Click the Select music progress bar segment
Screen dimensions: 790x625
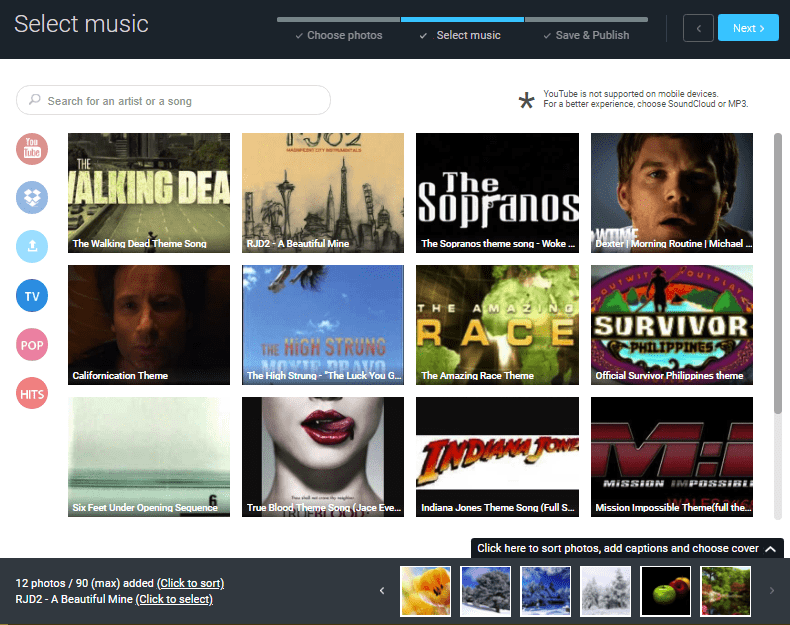pos(462,20)
